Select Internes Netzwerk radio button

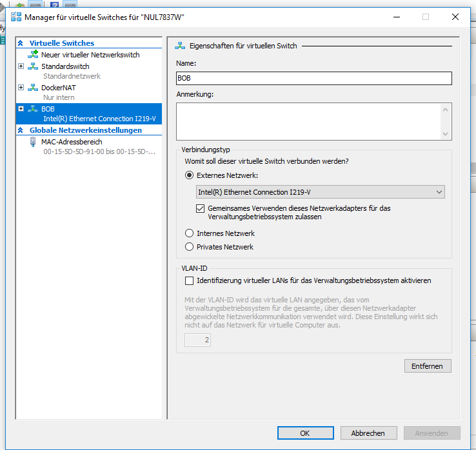189,233
